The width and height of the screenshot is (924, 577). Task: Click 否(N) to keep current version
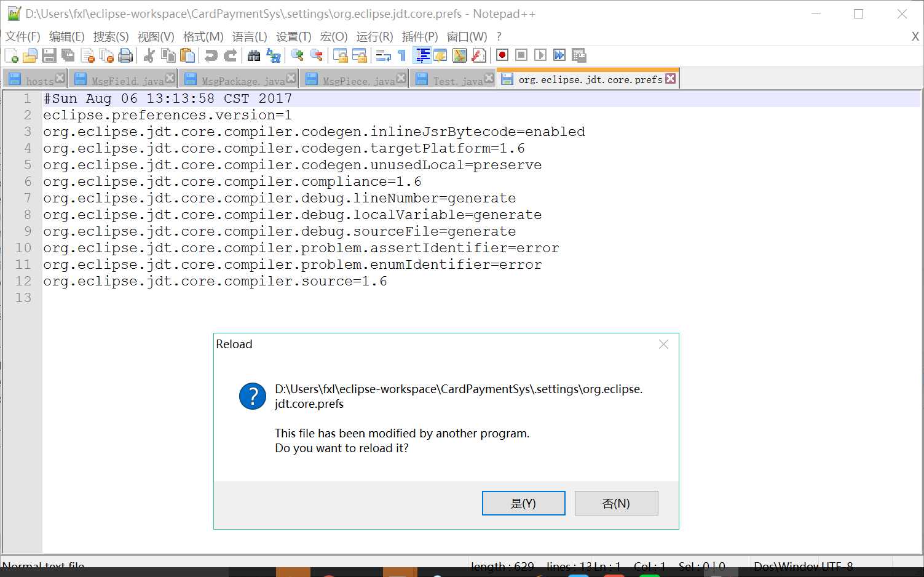click(x=617, y=503)
